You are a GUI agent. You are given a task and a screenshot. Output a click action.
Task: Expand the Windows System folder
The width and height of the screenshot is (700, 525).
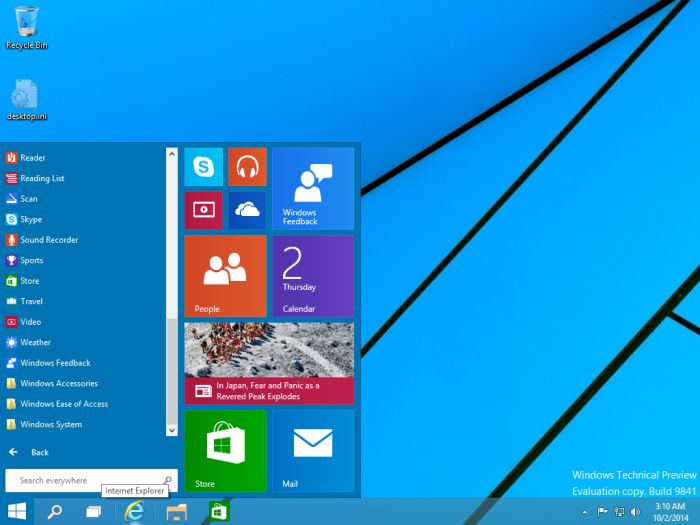pyautogui.click(x=51, y=424)
